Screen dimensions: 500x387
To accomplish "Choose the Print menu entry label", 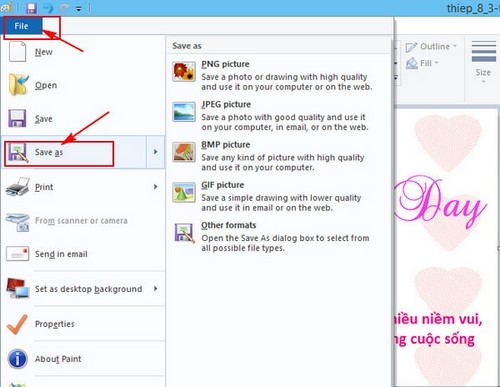I will coord(44,187).
